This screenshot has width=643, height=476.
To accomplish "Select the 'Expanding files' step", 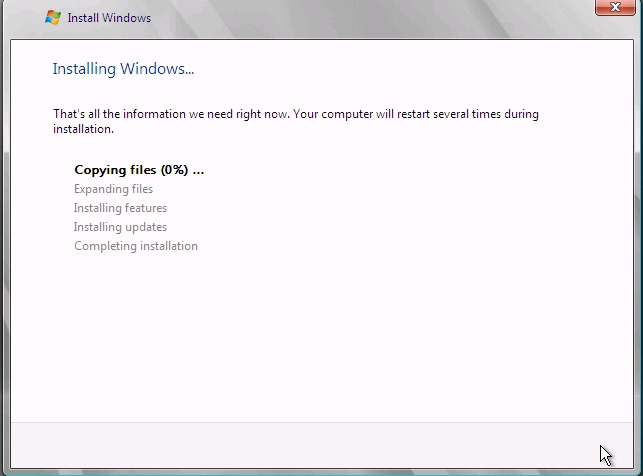I will pyautogui.click(x=113, y=189).
